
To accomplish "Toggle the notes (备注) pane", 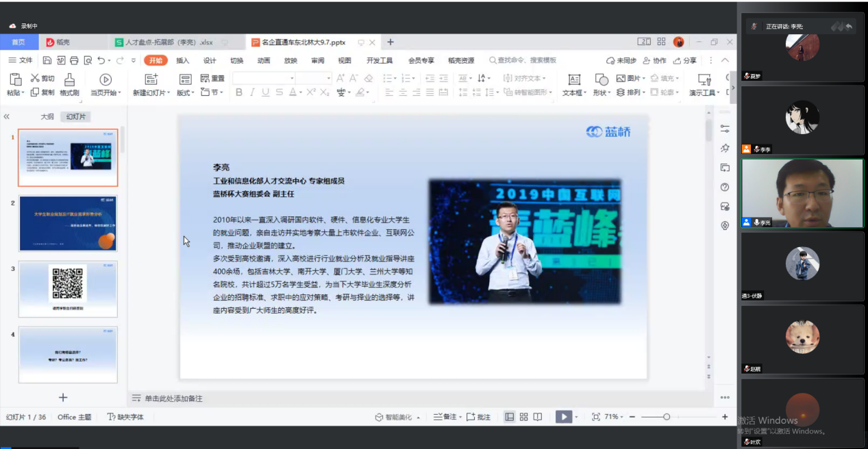I will 445,417.
